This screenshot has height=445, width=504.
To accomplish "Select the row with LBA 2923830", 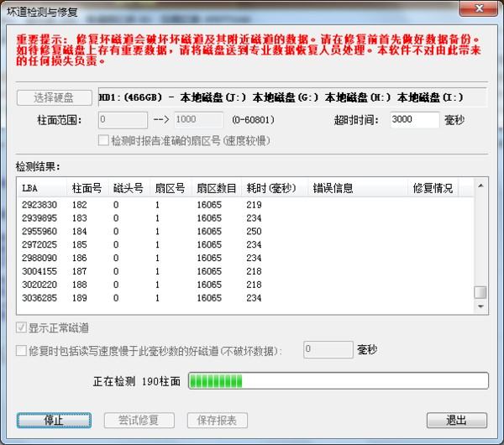I will [x=245, y=205].
